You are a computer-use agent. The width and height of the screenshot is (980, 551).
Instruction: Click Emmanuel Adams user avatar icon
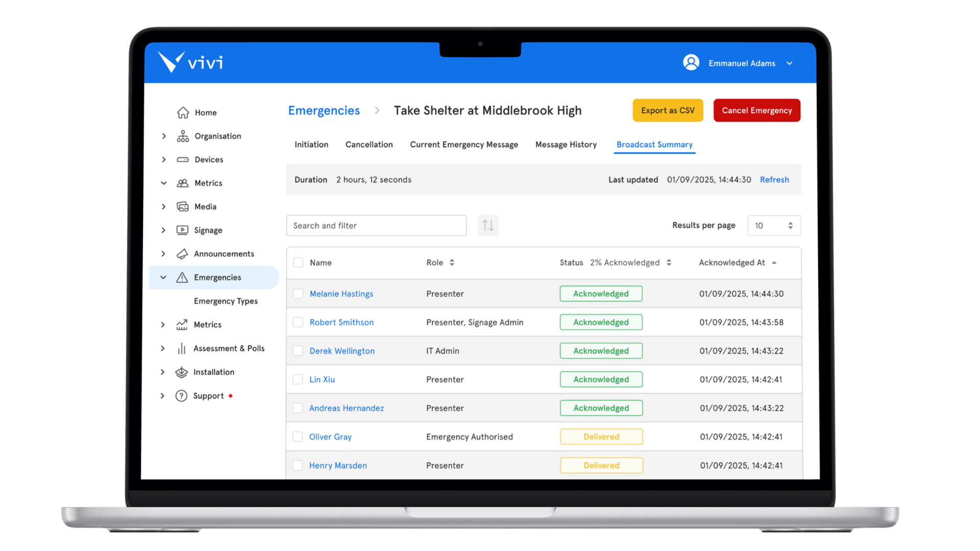tap(691, 63)
